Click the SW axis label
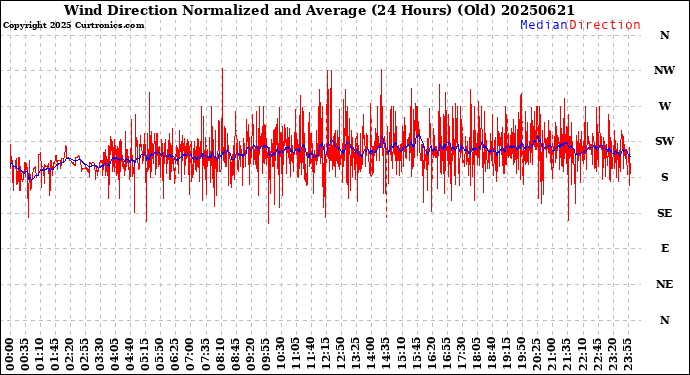 coord(664,141)
